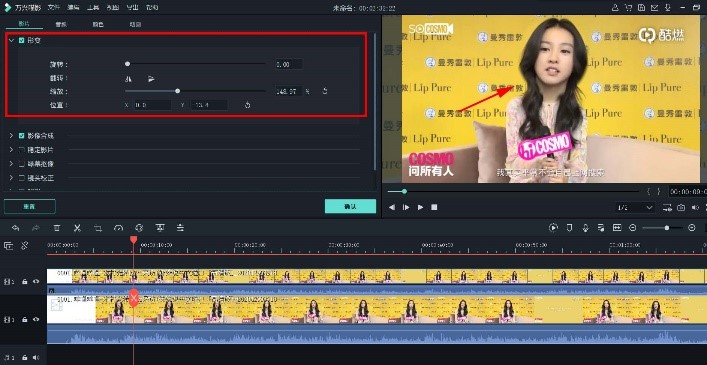Screen dimensions: 707x365
Task: Click the save project disk icon
Action: point(641,8)
